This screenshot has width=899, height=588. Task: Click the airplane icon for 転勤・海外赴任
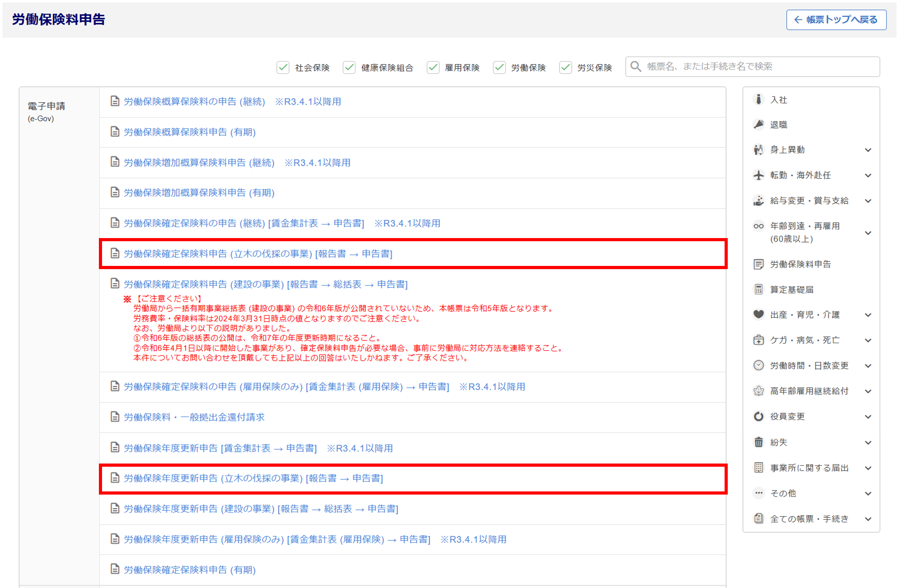click(x=758, y=175)
